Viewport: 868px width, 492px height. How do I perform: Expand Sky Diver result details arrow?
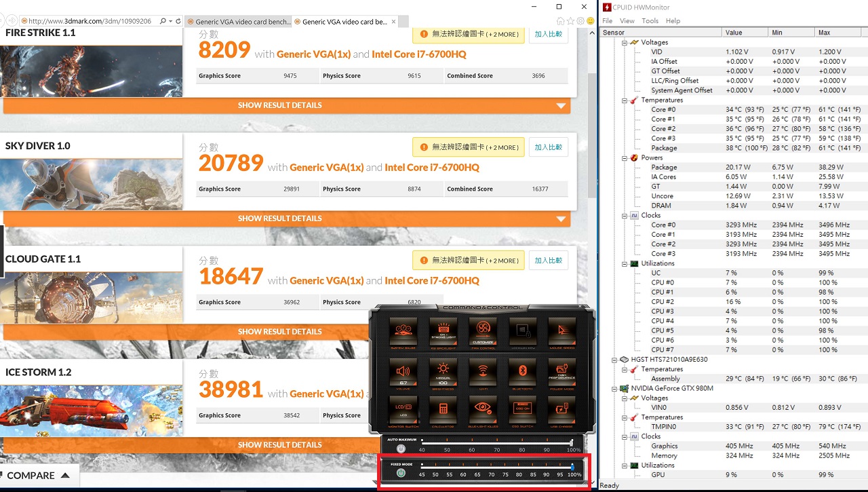click(561, 219)
